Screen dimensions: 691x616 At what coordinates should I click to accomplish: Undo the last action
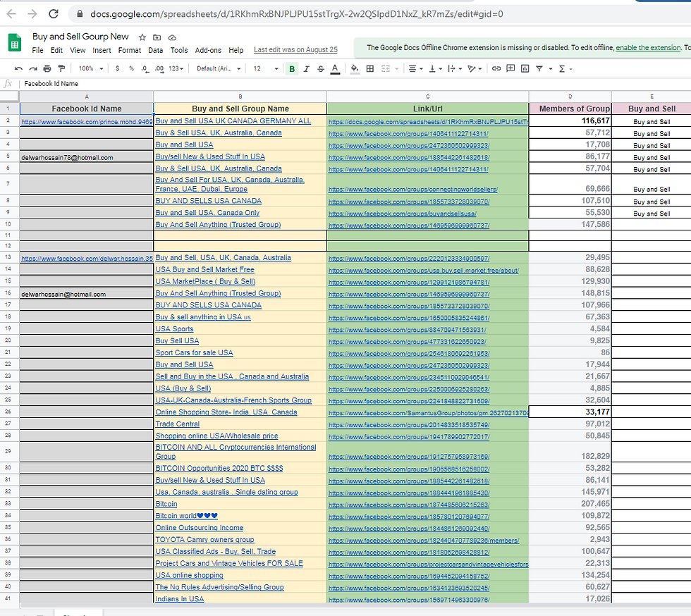pyautogui.click(x=18, y=69)
